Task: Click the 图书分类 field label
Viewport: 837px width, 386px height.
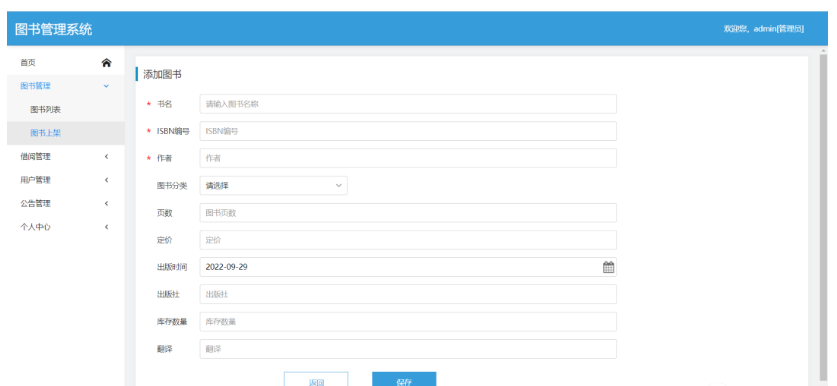Action: coord(172,186)
